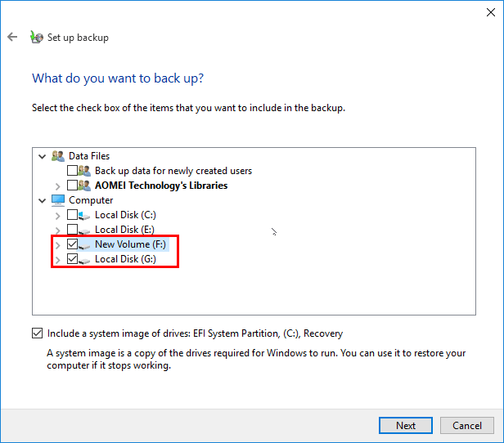This screenshot has width=504, height=443.
Task: Click the Local Disk (E:) drive icon
Action: (x=85, y=230)
